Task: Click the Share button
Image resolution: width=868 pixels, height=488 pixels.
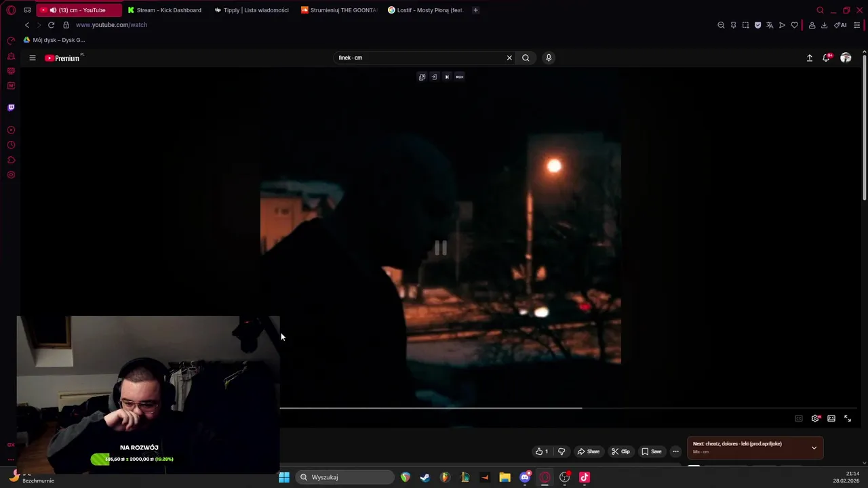Action: click(x=588, y=451)
